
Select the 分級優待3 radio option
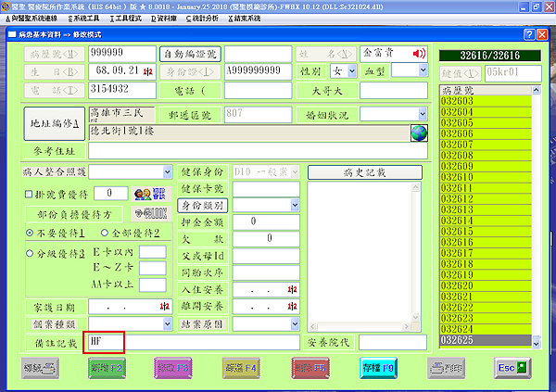pos(29,252)
